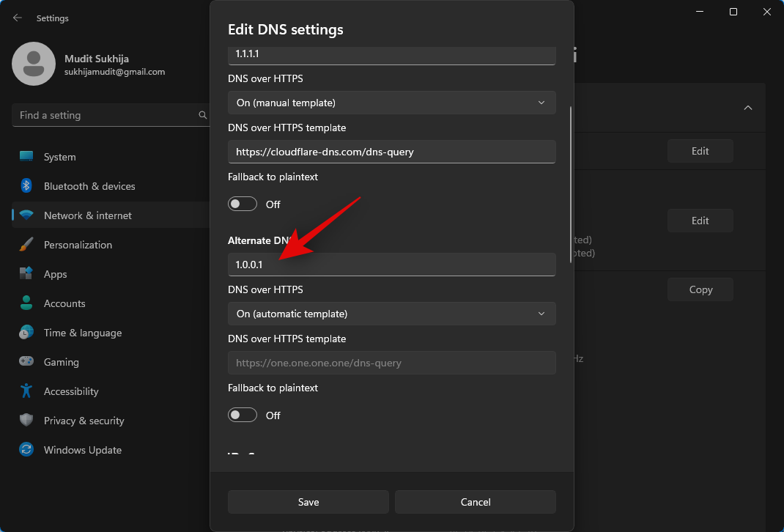Open the On (manual template) dropdown
The width and height of the screenshot is (784, 532).
point(391,103)
